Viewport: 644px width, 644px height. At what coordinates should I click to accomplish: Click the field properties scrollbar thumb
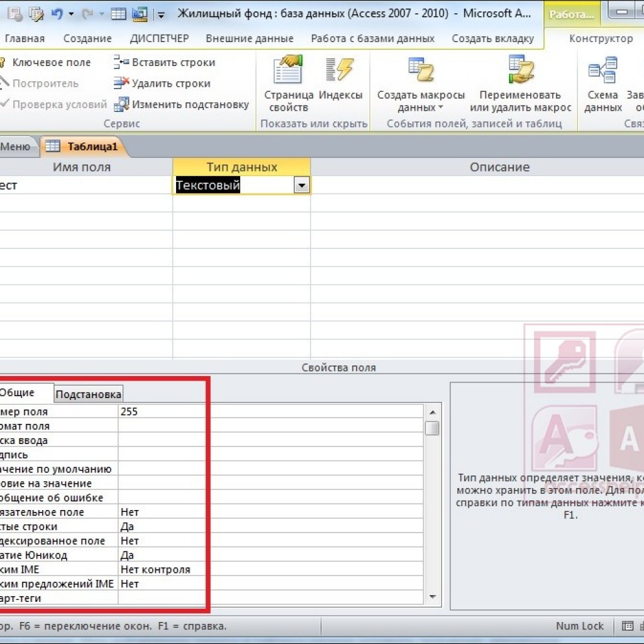[x=432, y=428]
